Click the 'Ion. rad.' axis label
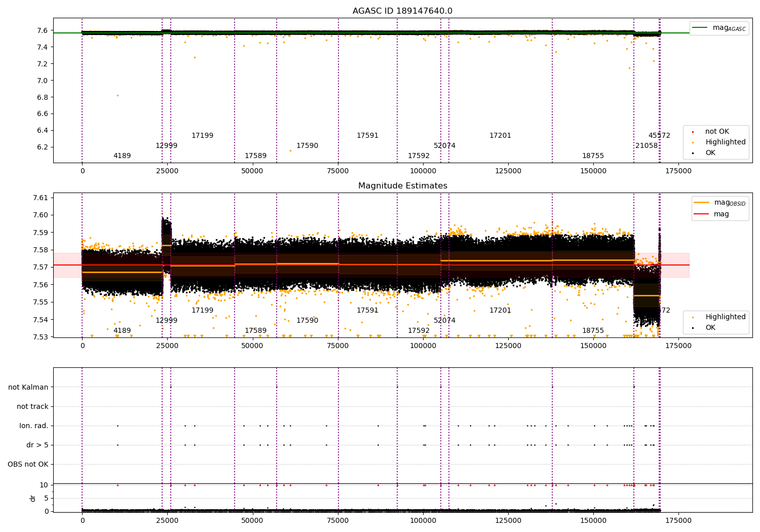 point(34,426)
